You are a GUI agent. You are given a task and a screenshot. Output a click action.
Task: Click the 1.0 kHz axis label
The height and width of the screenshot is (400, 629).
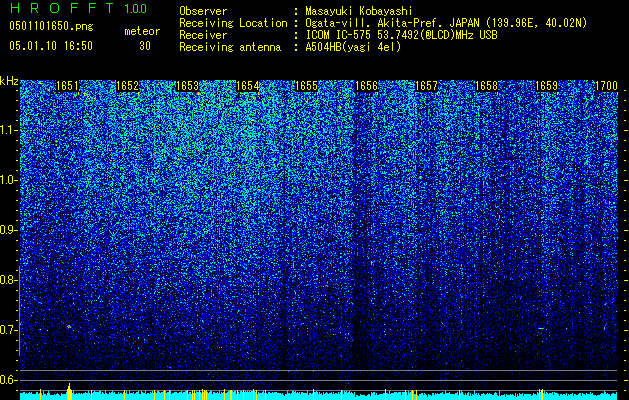click(x=9, y=180)
